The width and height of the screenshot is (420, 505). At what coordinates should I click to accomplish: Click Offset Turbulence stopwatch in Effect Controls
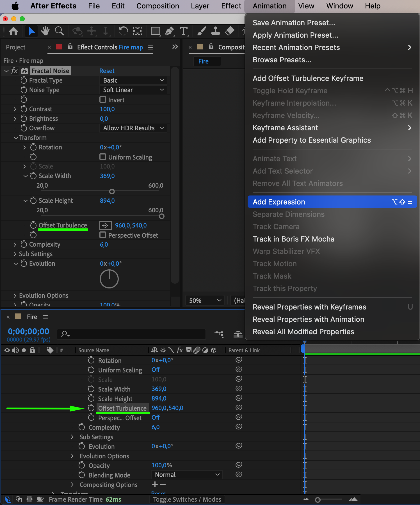pyautogui.click(x=33, y=225)
